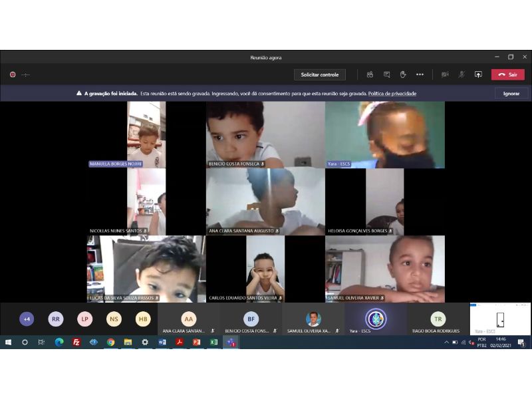Click the Teams icon in the taskbar
Screen dimensions: 532x399
pos(231,342)
